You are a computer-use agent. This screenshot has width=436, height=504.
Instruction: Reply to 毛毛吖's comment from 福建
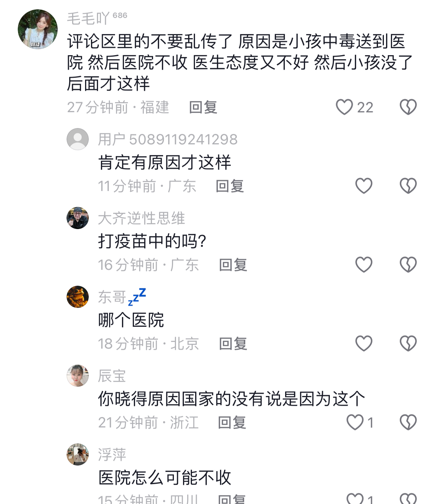pyautogui.click(x=203, y=107)
